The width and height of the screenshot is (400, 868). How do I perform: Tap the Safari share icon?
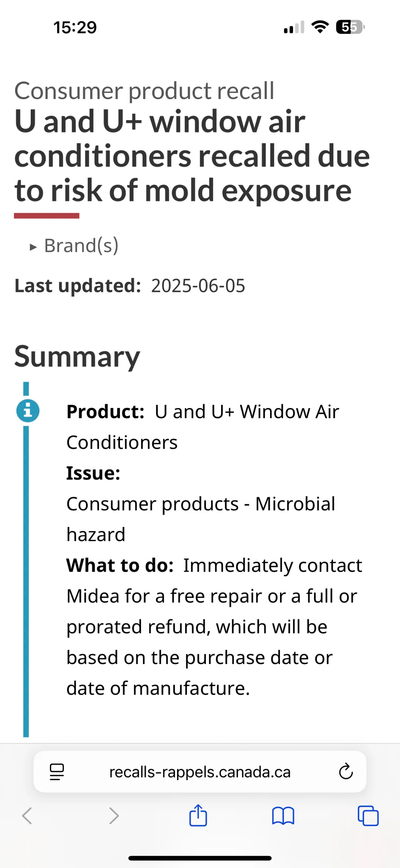(x=198, y=815)
